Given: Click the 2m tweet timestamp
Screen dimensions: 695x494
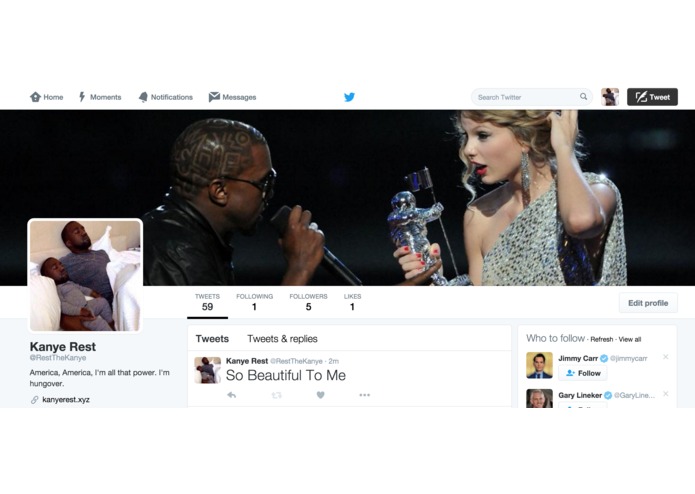Looking at the screenshot, I should [334, 361].
